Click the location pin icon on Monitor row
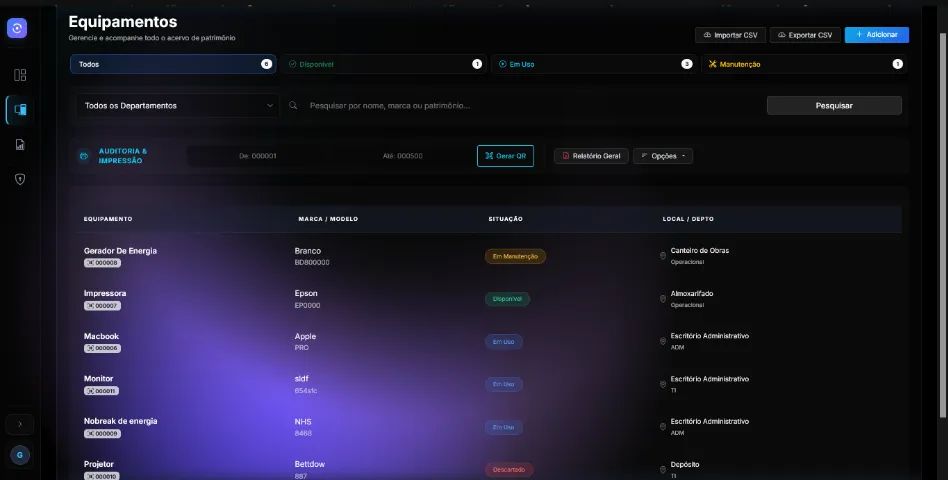Image resolution: width=948 pixels, height=480 pixels. (x=663, y=384)
